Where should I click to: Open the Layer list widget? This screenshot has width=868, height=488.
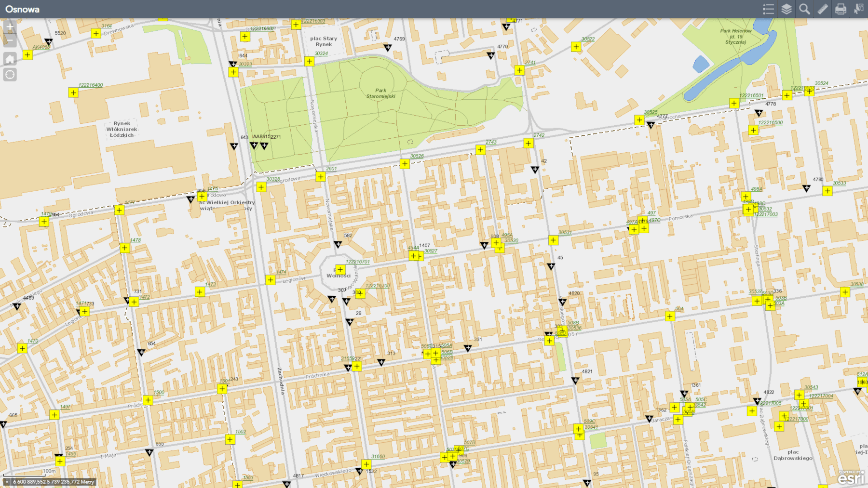pos(787,9)
